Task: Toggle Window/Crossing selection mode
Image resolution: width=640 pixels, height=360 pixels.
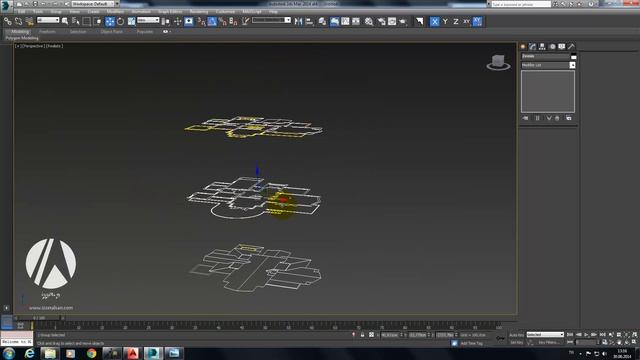Action: pyautogui.click(x=97, y=21)
